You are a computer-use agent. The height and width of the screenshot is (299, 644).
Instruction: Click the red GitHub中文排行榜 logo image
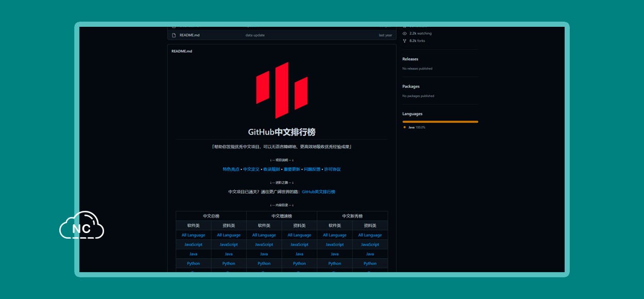pos(282,90)
